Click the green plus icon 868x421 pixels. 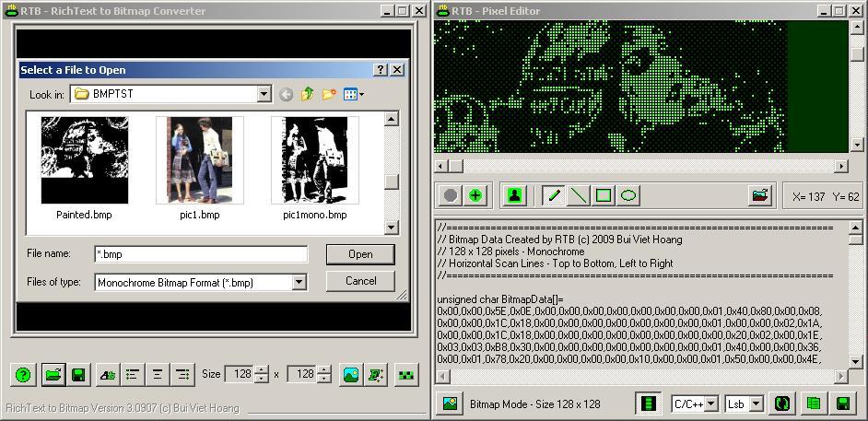pyautogui.click(x=475, y=195)
